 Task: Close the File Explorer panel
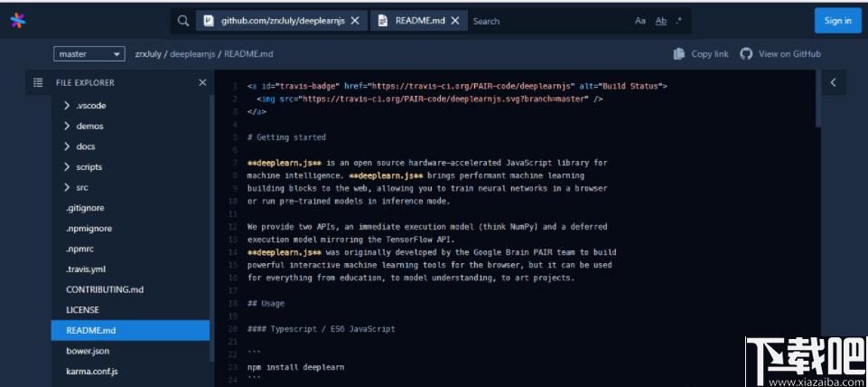point(202,82)
